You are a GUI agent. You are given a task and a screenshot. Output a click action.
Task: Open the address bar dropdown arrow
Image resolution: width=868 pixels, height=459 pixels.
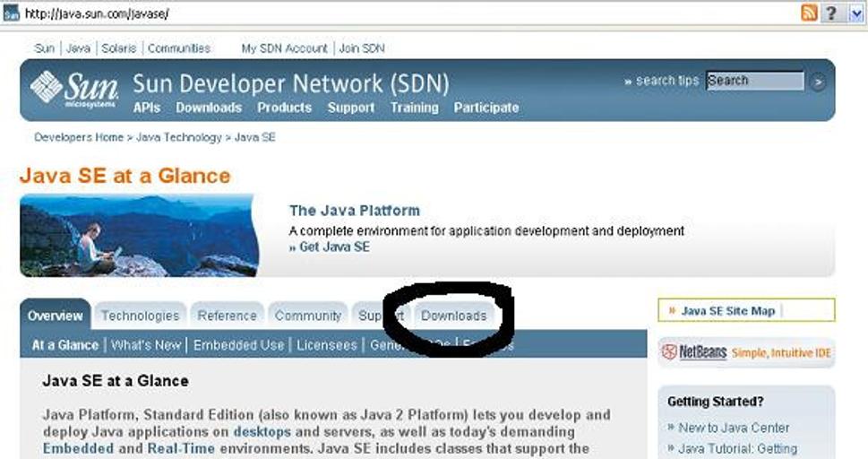click(x=856, y=13)
